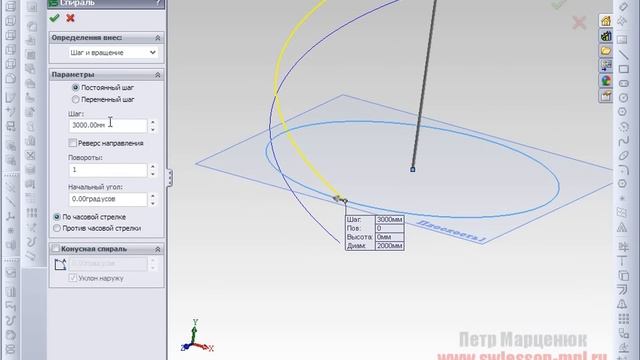Decrease the Шаг value with down arrow
640x360 pixels.
coord(153,129)
